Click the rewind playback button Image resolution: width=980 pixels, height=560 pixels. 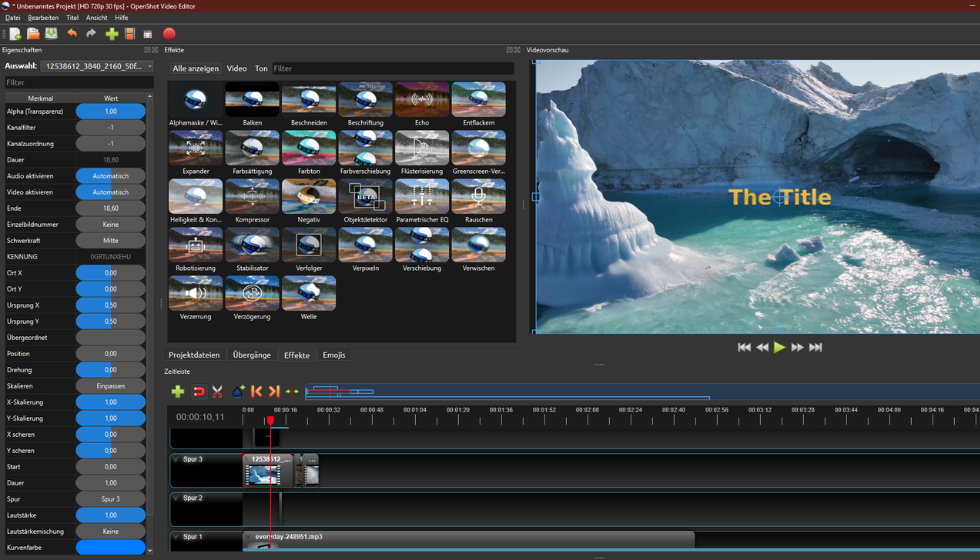762,348
